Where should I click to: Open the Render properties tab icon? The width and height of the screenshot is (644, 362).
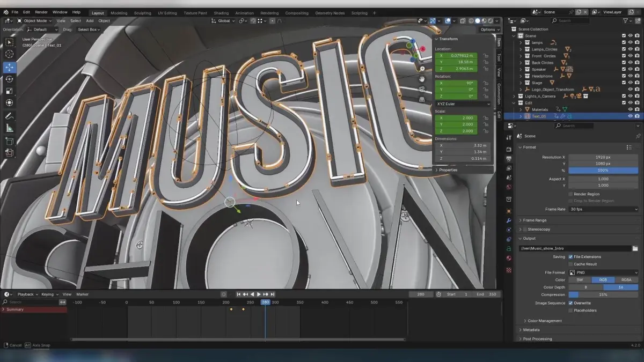tap(509, 150)
